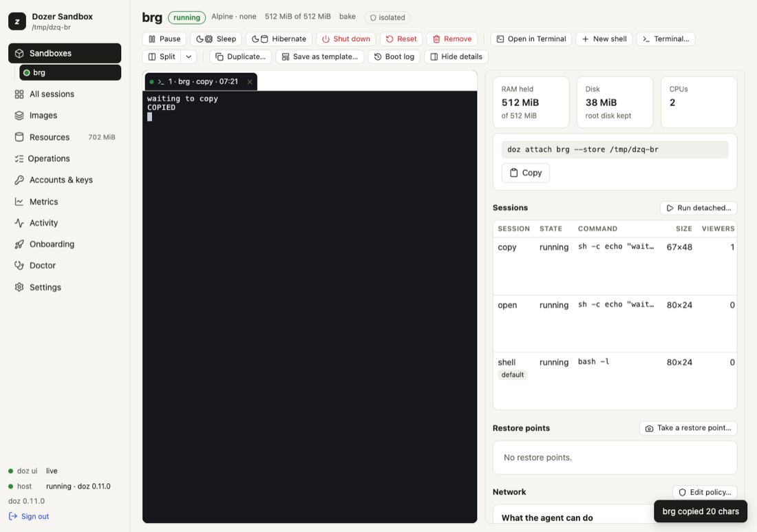
Task: Copy the doz attach command
Action: 525,173
